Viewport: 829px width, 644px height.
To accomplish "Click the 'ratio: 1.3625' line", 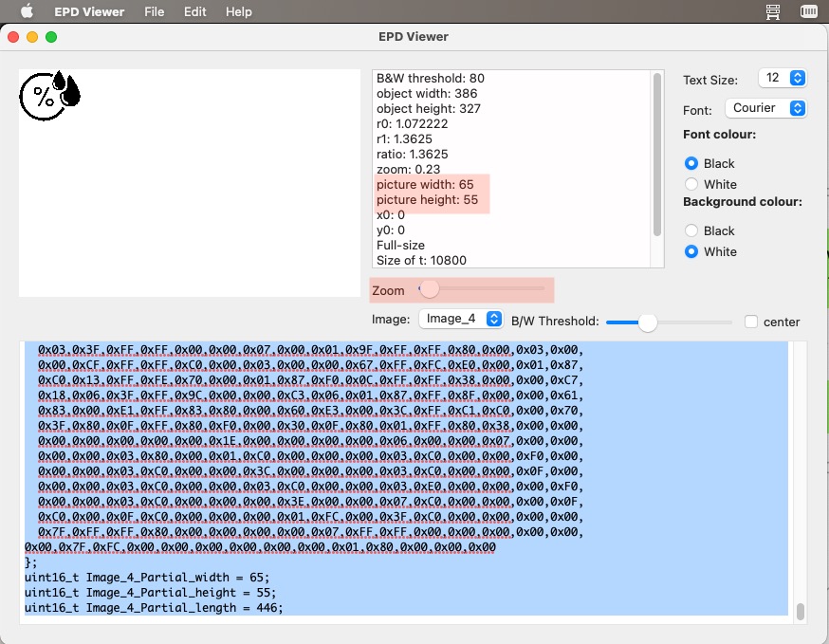I will pyautogui.click(x=412, y=155).
